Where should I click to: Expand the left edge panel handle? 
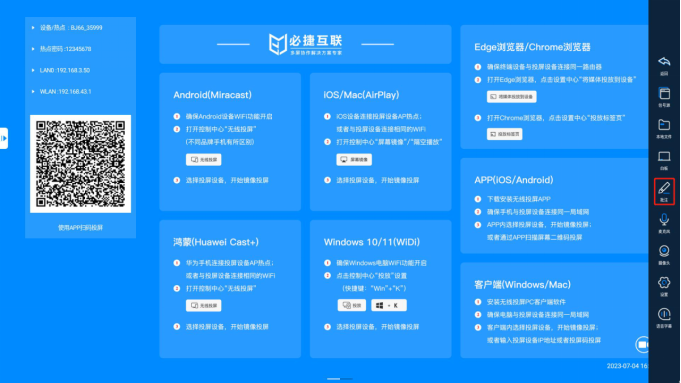tap(4, 138)
